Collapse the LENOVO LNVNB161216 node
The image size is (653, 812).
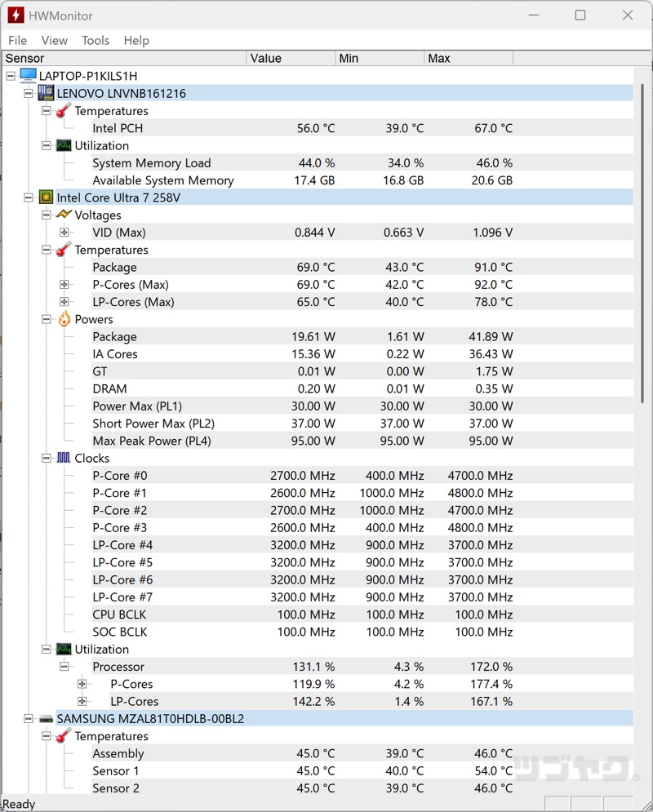29,93
